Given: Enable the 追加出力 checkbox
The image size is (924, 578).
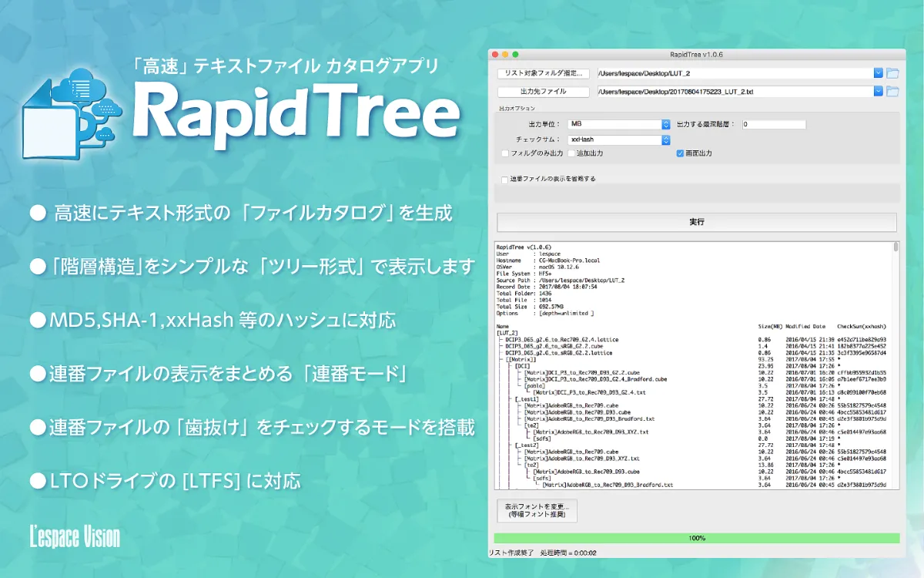Looking at the screenshot, I should point(571,153).
